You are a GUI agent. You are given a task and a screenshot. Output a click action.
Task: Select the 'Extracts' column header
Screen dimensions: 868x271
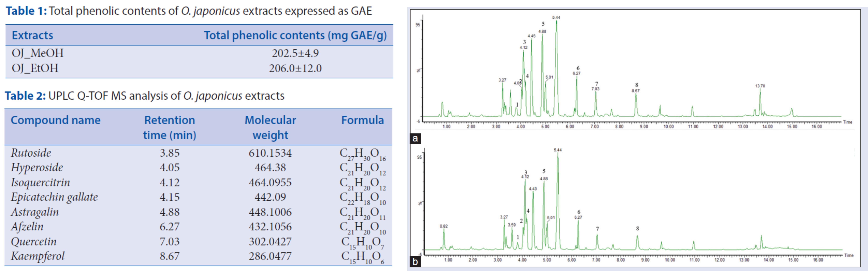32,35
